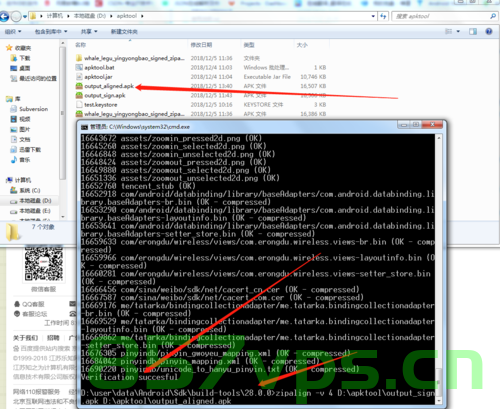500x409 pixels.
Task: Sort files by the 修改日期 column
Action: tap(201, 45)
